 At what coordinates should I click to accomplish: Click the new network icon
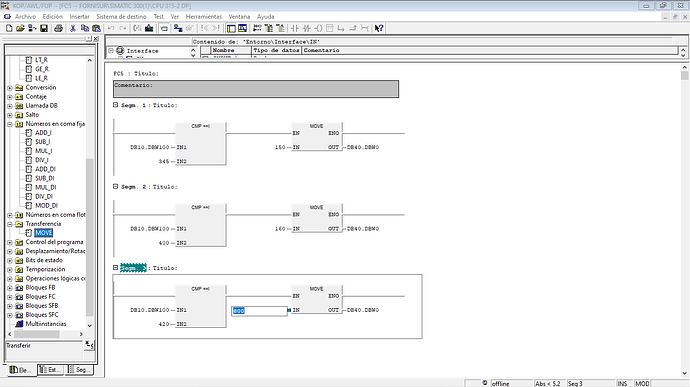click(257, 28)
